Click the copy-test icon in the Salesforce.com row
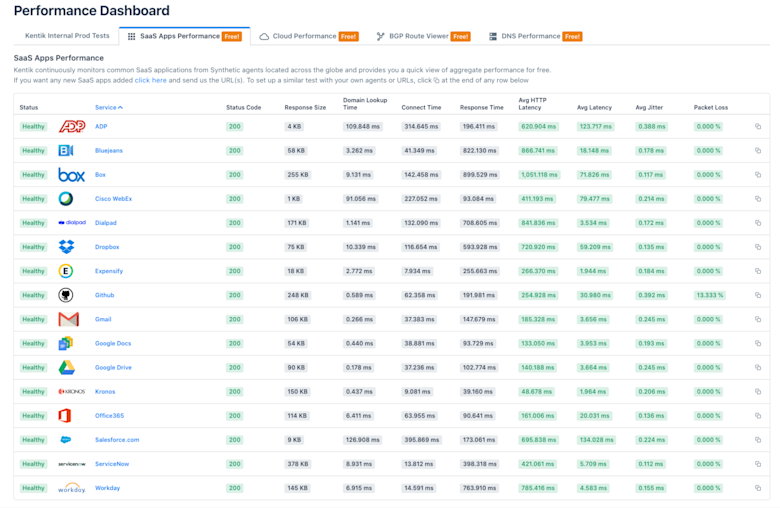This screenshot has height=508, width=780. click(758, 440)
